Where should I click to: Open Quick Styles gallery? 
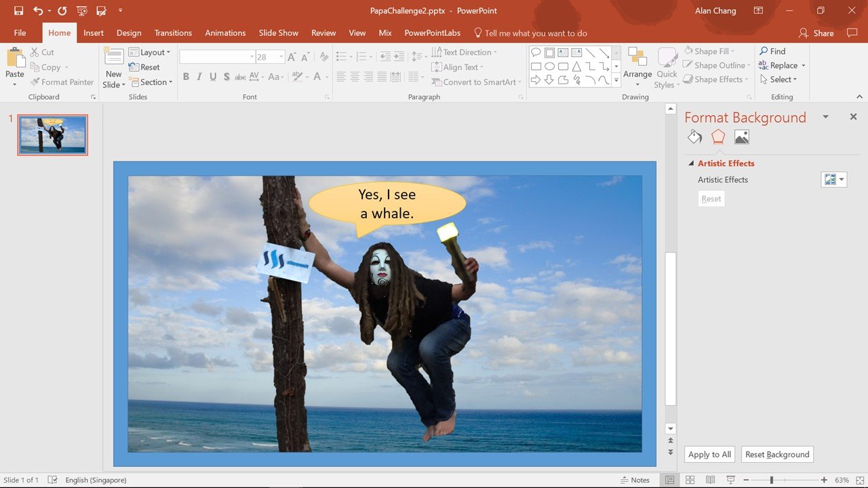click(x=667, y=67)
